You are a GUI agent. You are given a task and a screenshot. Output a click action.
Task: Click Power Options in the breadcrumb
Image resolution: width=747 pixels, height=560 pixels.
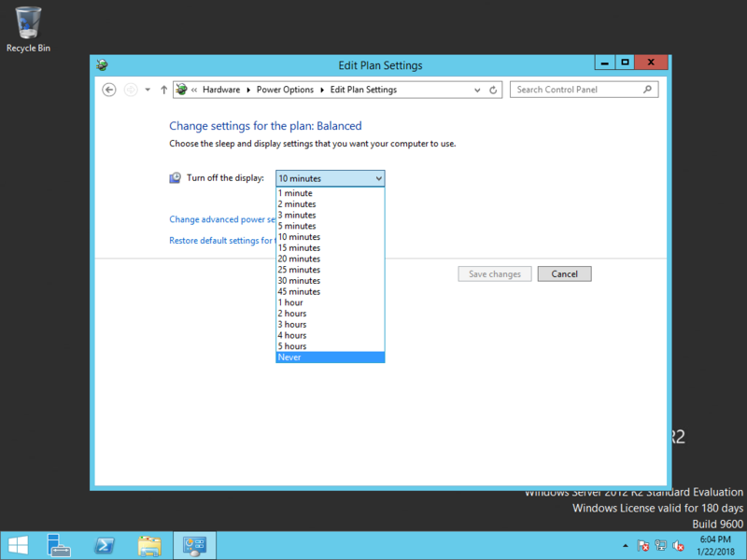(285, 90)
